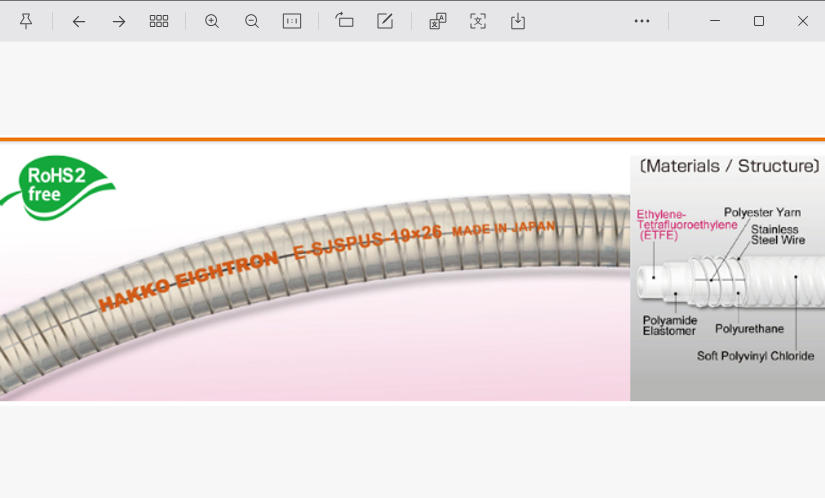Viewport: 825px width, 498px height.
Task: Rotate the image
Action: [x=345, y=21]
